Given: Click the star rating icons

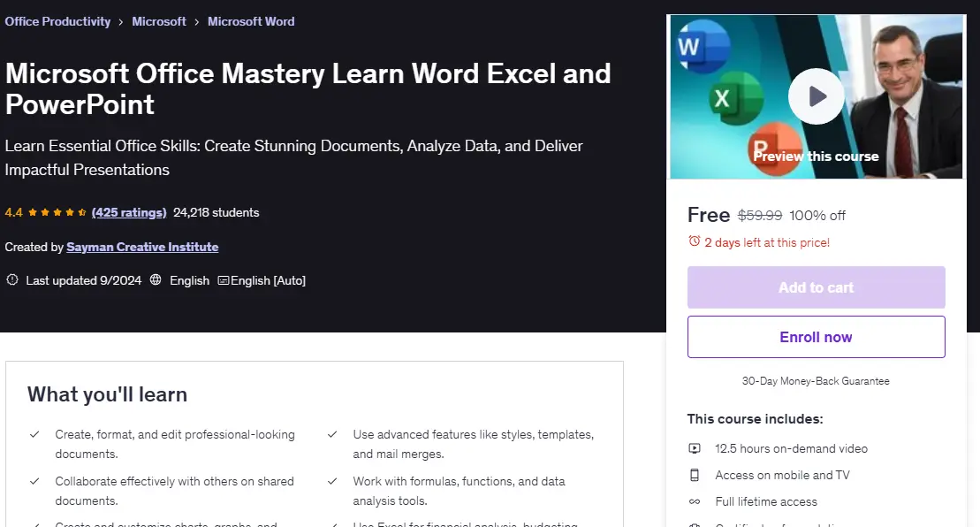Looking at the screenshot, I should coord(57,212).
